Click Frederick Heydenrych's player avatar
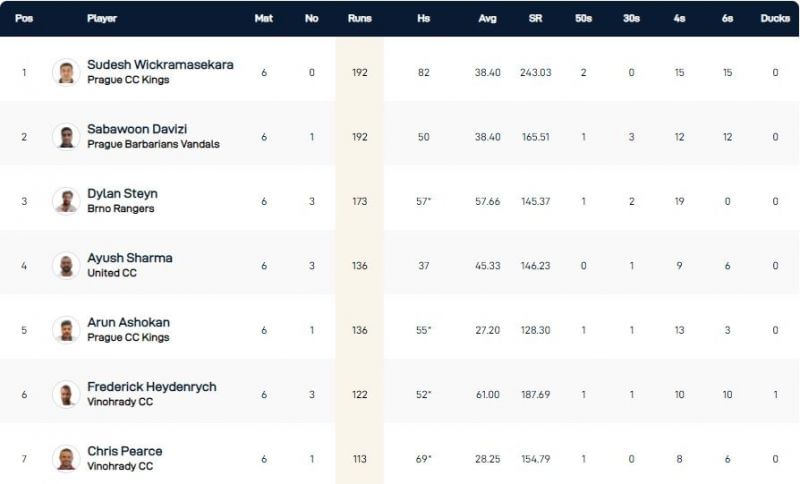 click(x=66, y=394)
